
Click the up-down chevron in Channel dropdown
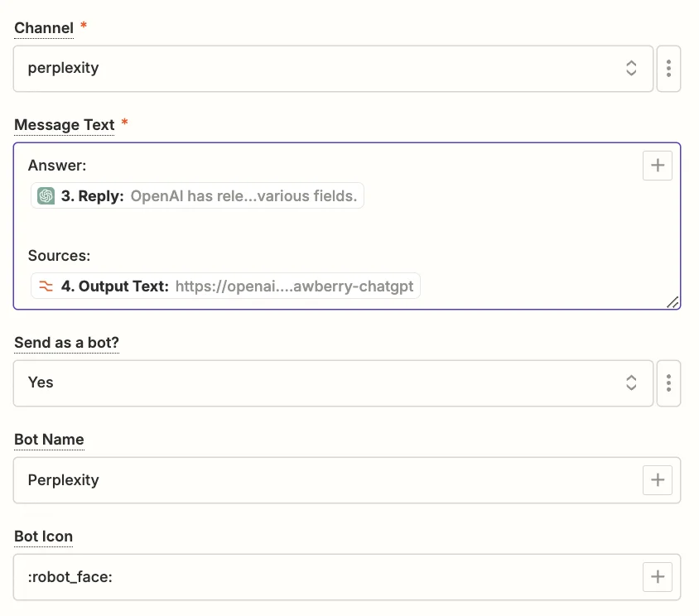tap(631, 68)
